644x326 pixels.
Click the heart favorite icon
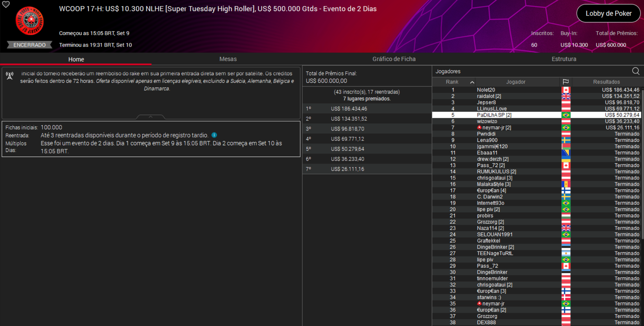[6, 4]
